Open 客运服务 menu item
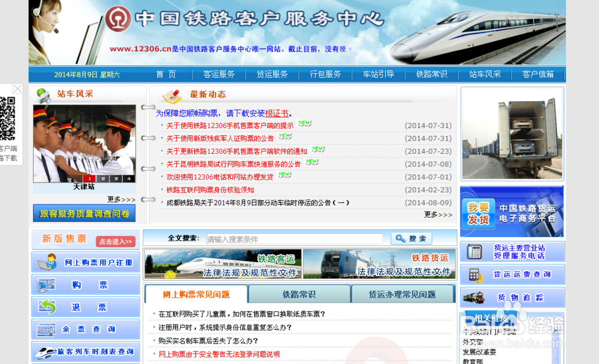This screenshot has height=364, width=599. (x=219, y=74)
